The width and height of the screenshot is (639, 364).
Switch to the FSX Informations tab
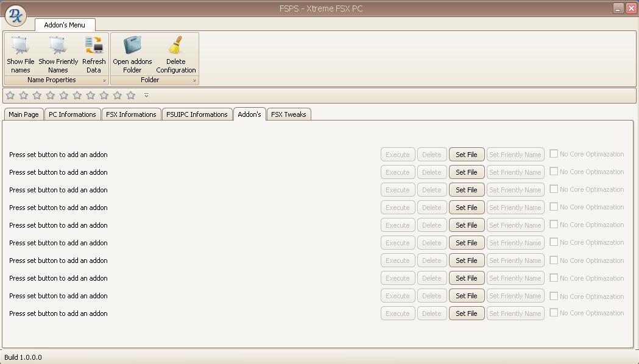[131, 114]
